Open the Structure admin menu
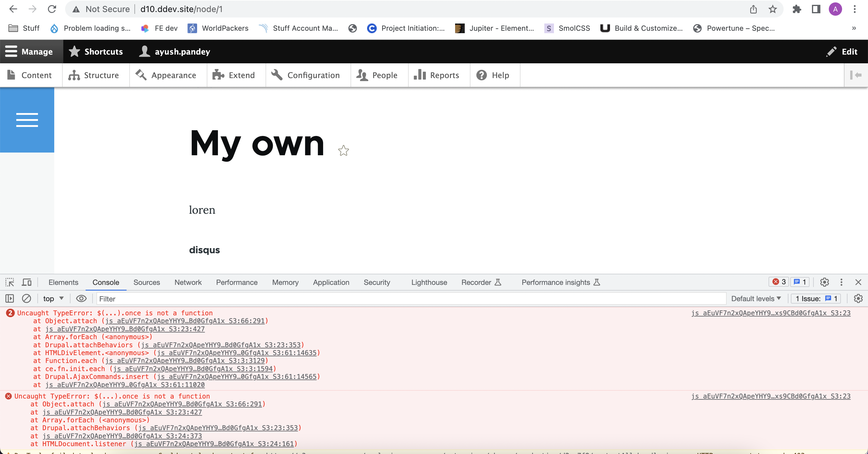 (x=94, y=75)
